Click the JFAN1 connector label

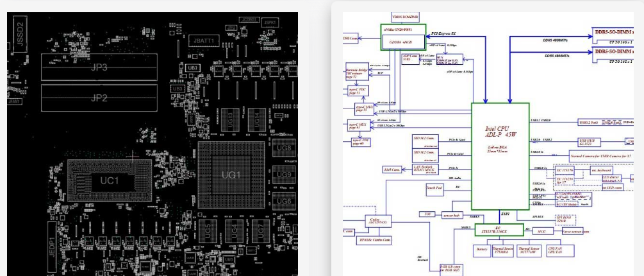[14, 101]
